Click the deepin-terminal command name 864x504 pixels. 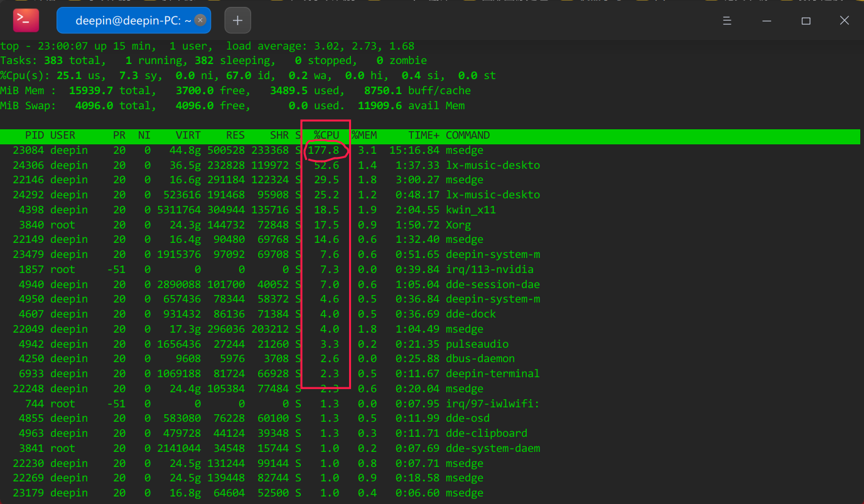tap(493, 374)
